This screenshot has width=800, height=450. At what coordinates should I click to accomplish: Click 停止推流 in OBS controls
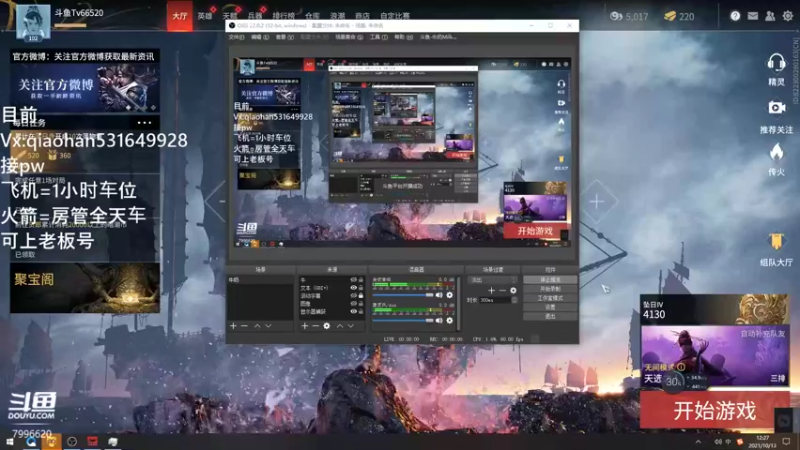tap(550, 280)
